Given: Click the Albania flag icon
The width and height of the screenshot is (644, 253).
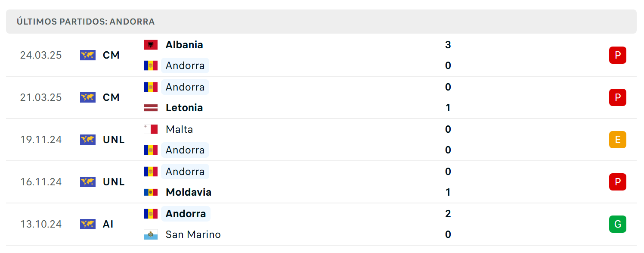Looking at the screenshot, I should [151, 45].
